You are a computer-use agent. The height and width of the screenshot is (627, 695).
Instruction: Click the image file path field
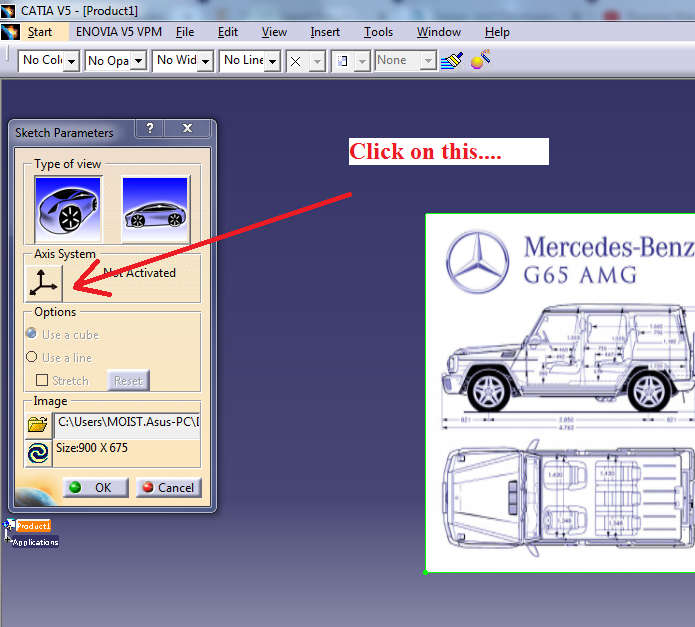[127, 425]
